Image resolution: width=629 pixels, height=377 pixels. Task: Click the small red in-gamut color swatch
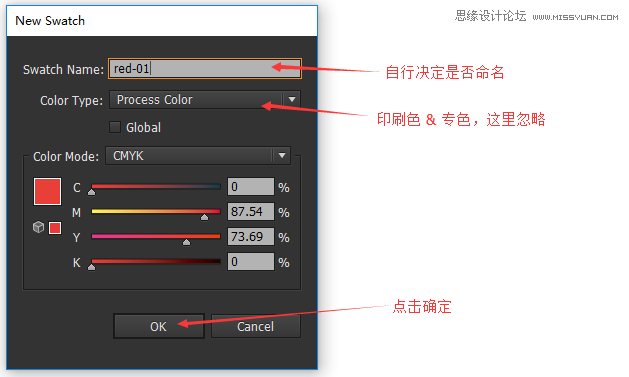(55, 228)
